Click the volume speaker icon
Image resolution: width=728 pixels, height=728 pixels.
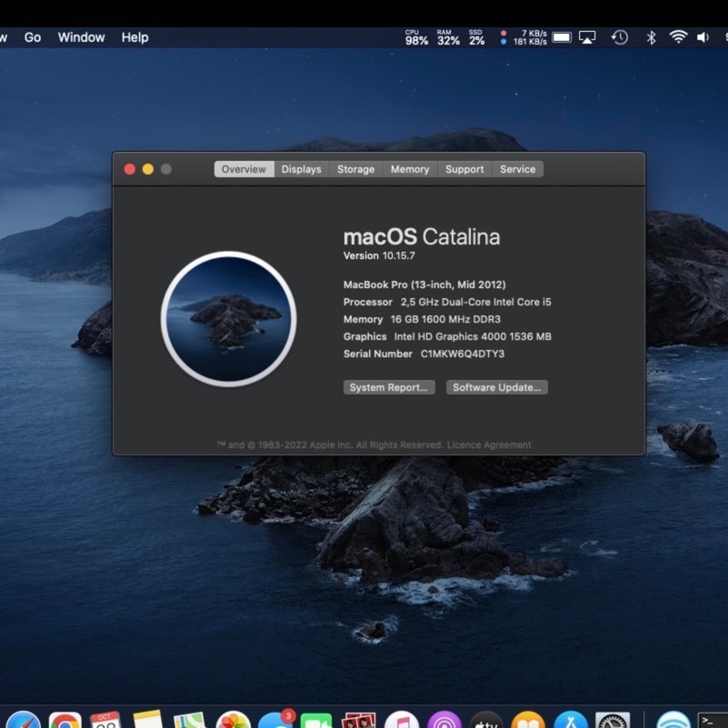click(x=703, y=37)
